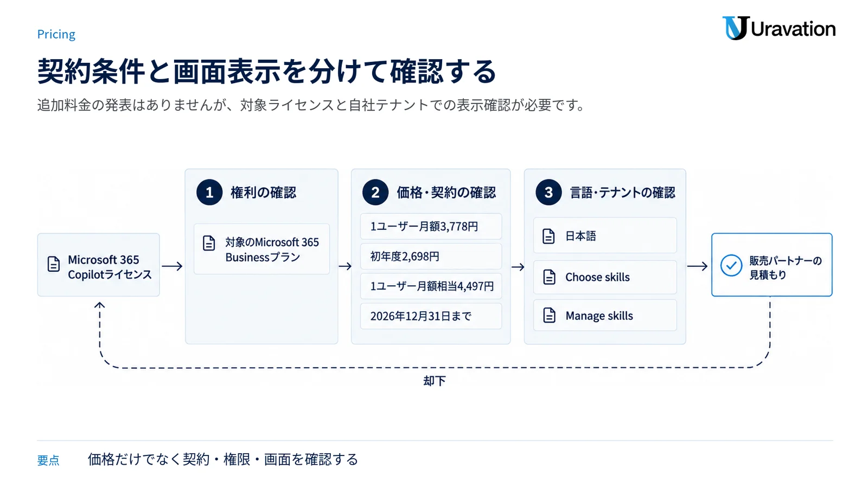The image size is (868, 488).
Task: Click the 却下 label
Action: pyautogui.click(x=435, y=381)
